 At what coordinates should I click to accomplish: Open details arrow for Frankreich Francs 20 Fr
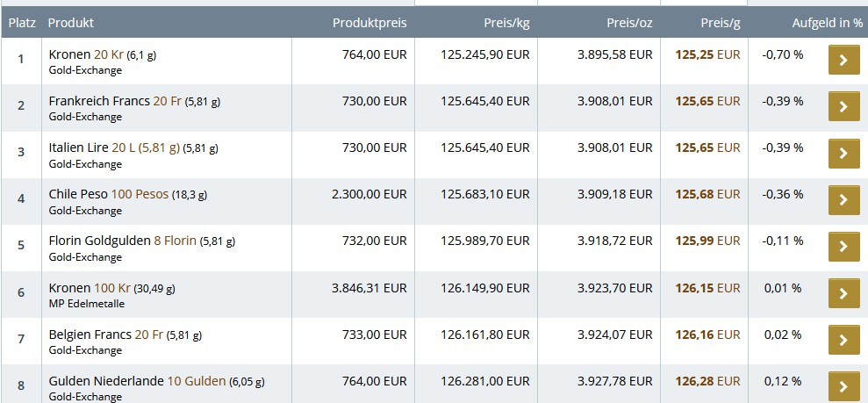tap(843, 107)
